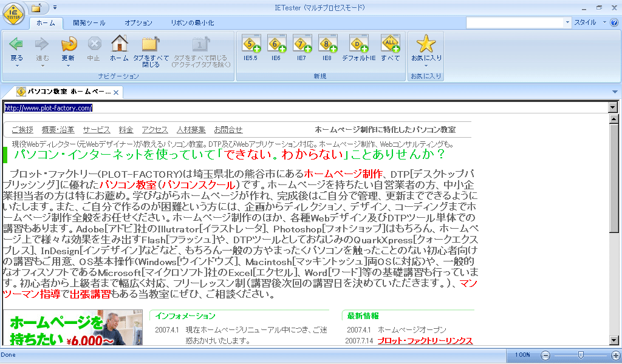Open the アクセス link

tap(155, 129)
